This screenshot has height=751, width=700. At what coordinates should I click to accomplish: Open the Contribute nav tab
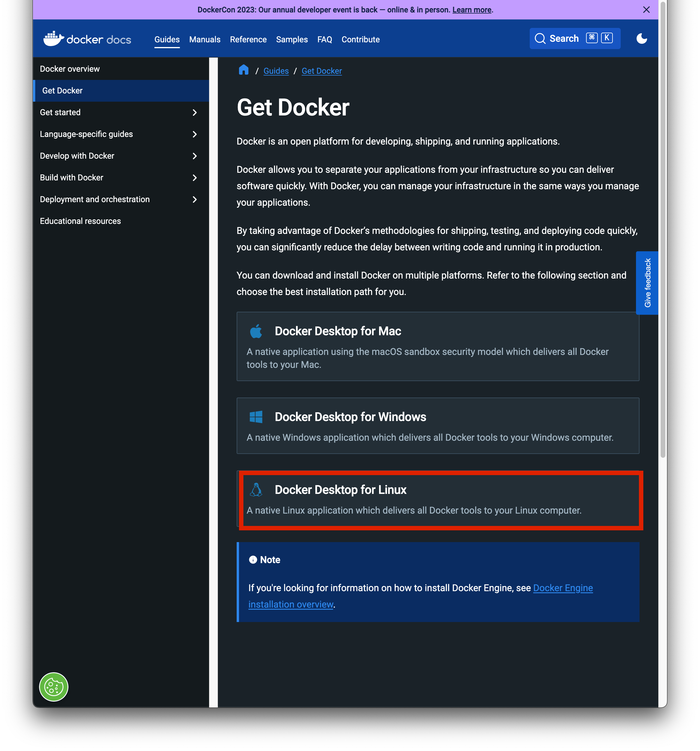tap(360, 39)
